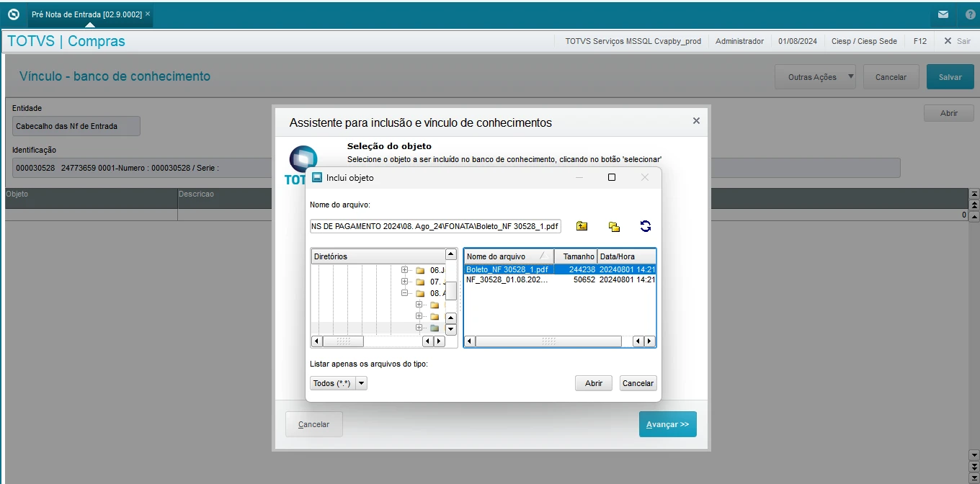The width and height of the screenshot is (980, 484).
Task: Click the 06 folder icon in directory tree
Action: (420, 270)
